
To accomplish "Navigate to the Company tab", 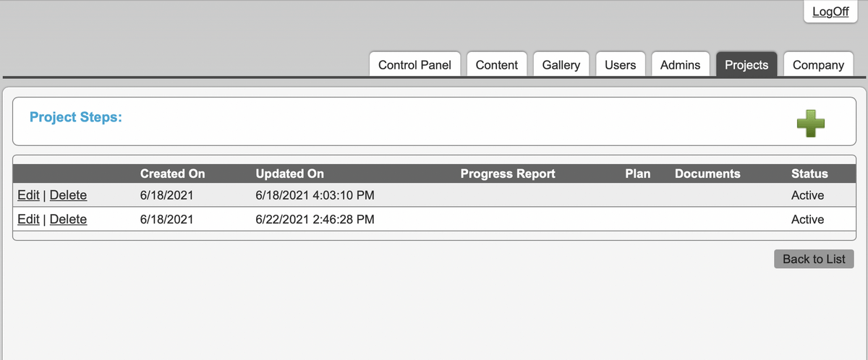I will 818,65.
